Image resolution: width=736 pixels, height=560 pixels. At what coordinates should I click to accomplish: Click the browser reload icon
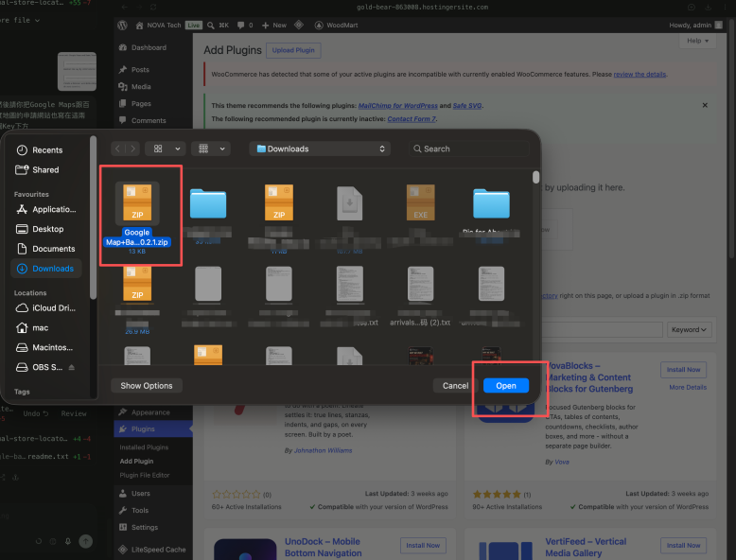tap(153, 7)
